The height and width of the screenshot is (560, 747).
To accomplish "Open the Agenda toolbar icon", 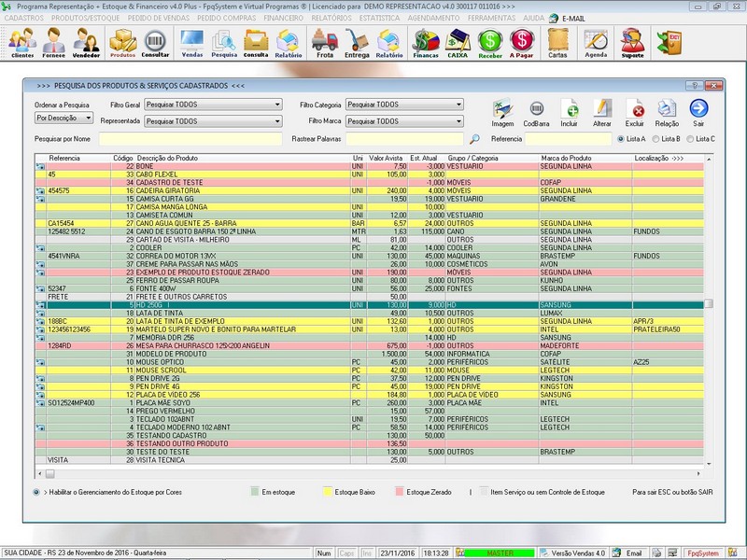I will coord(596,42).
